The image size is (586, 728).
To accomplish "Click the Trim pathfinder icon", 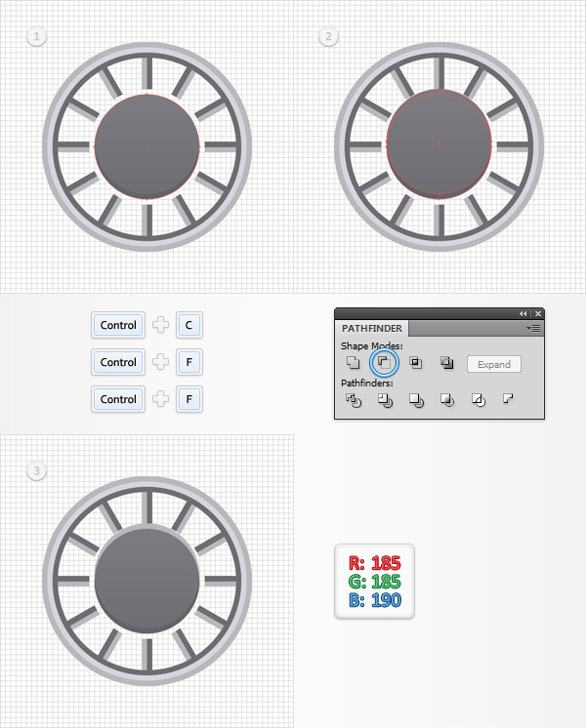I will pyautogui.click(x=385, y=400).
